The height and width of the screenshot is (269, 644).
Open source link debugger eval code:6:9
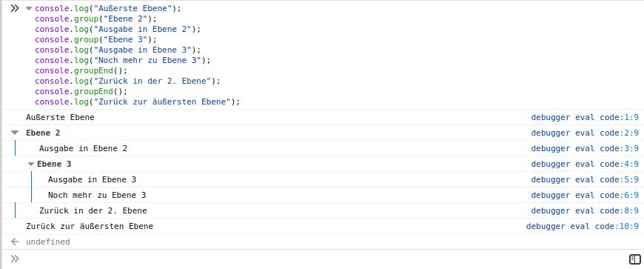coord(585,196)
